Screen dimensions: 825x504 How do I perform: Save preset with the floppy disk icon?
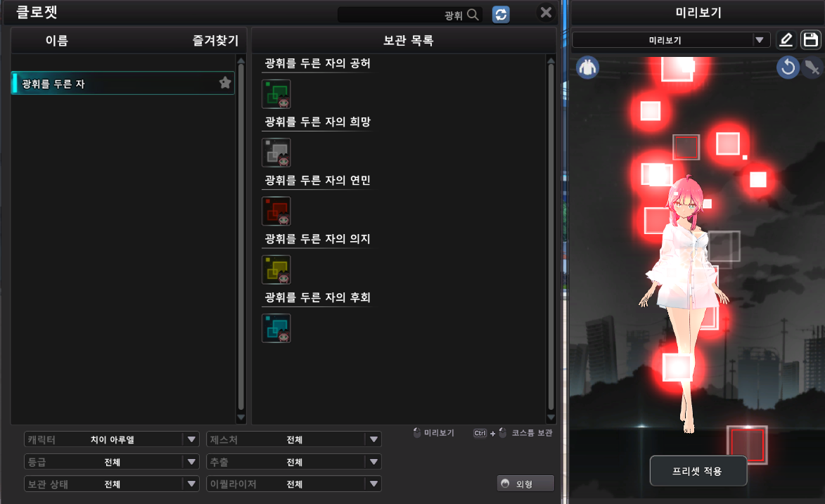(x=811, y=40)
